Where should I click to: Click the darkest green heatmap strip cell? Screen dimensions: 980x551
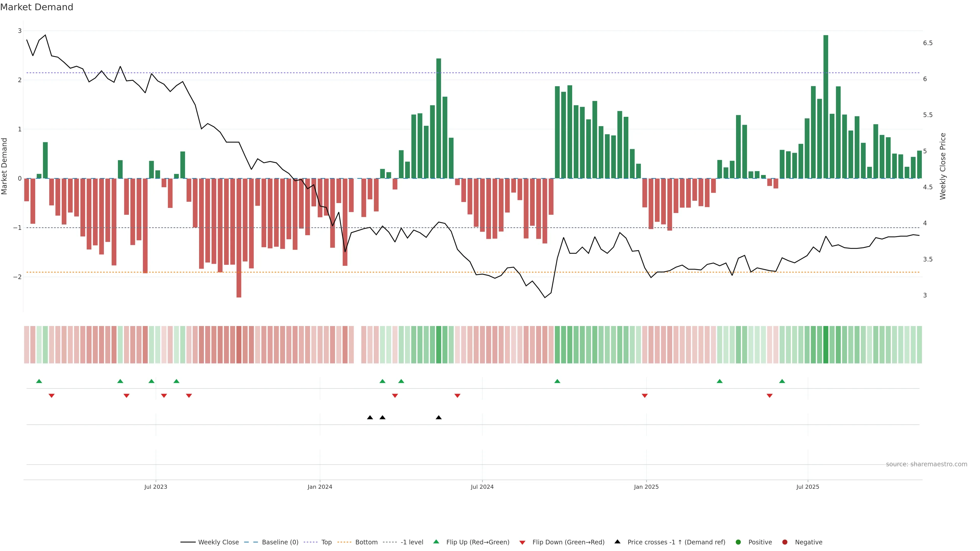tap(826, 345)
